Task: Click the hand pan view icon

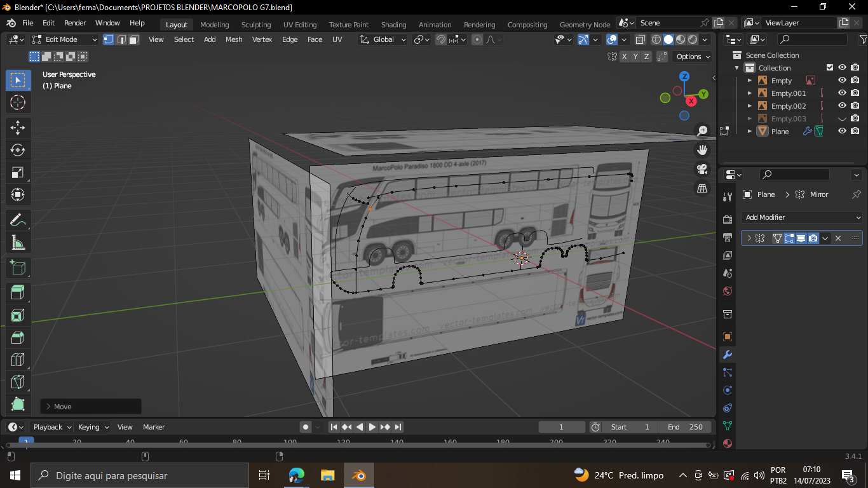Action: coord(702,150)
